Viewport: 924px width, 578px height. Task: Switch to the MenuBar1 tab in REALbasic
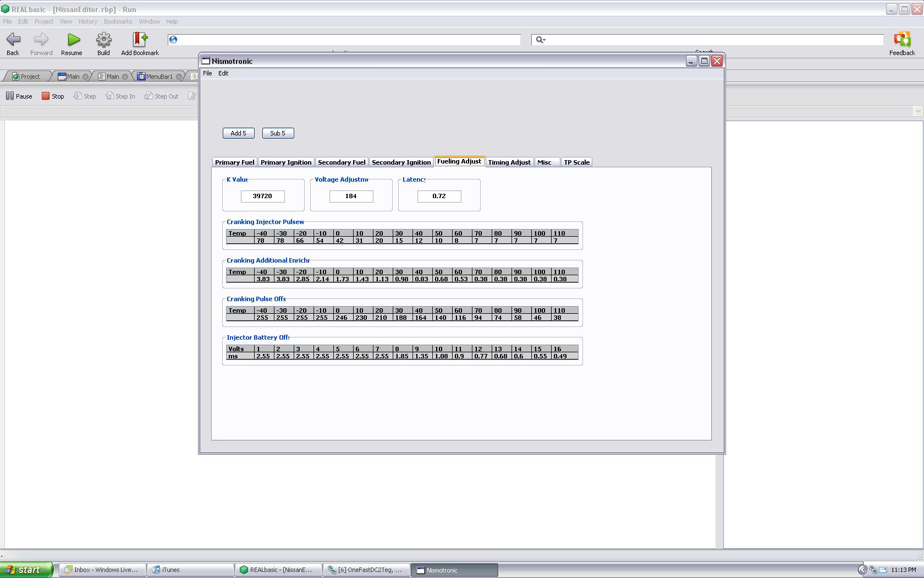click(159, 77)
